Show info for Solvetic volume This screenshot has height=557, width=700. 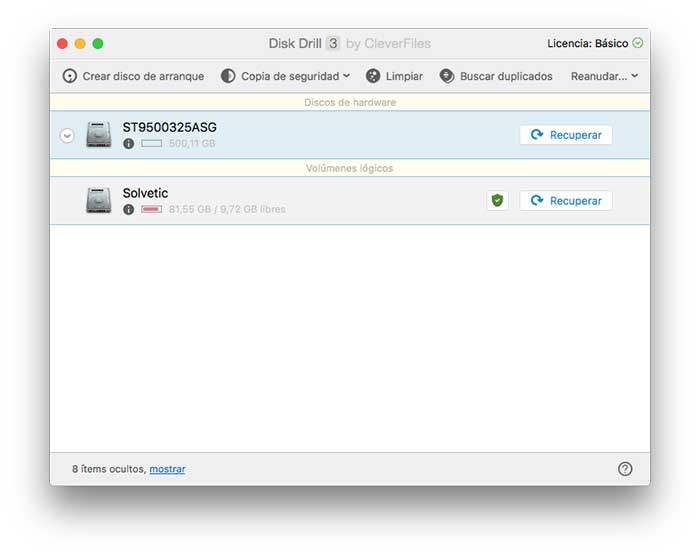point(129,209)
